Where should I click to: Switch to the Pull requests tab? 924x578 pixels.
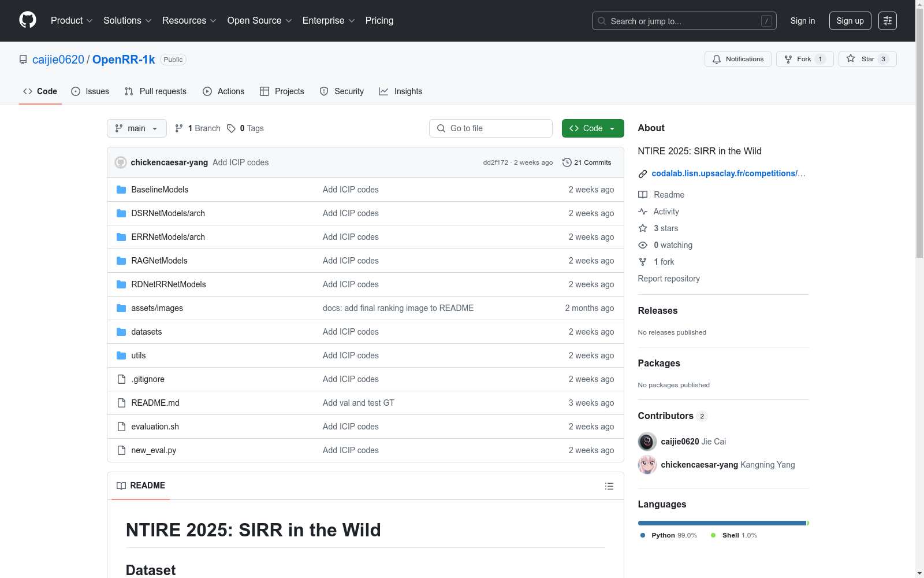point(155,91)
